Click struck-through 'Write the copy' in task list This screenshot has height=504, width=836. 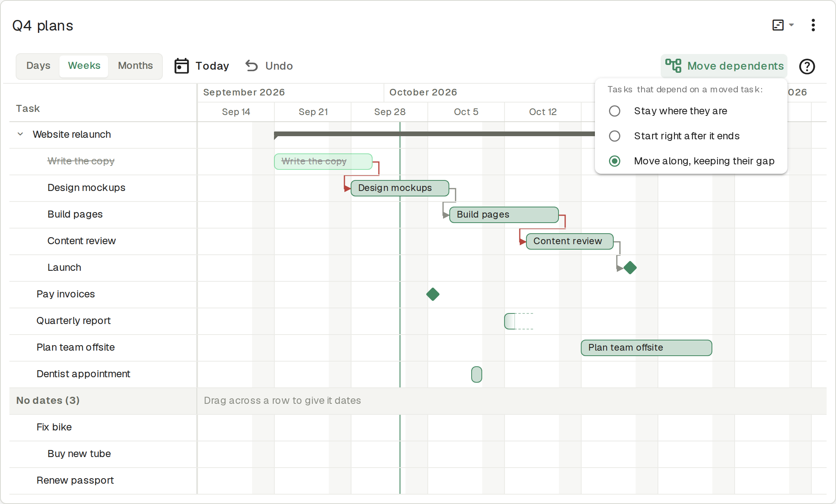[x=81, y=161]
